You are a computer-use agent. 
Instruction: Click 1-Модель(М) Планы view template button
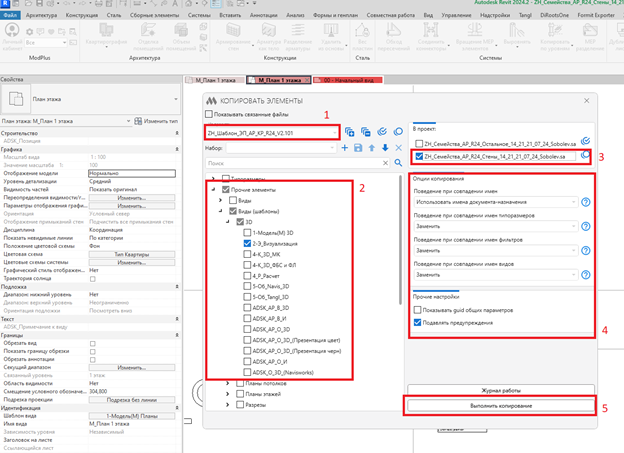click(x=132, y=416)
